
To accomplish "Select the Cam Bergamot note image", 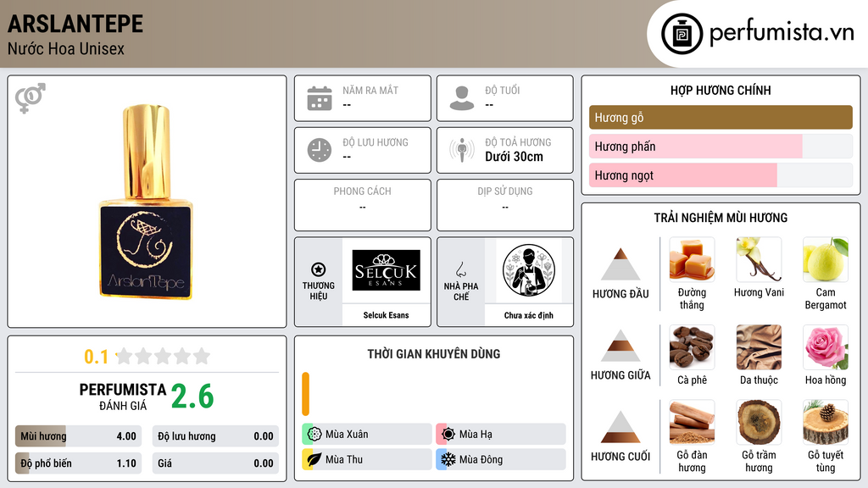I will tap(826, 259).
